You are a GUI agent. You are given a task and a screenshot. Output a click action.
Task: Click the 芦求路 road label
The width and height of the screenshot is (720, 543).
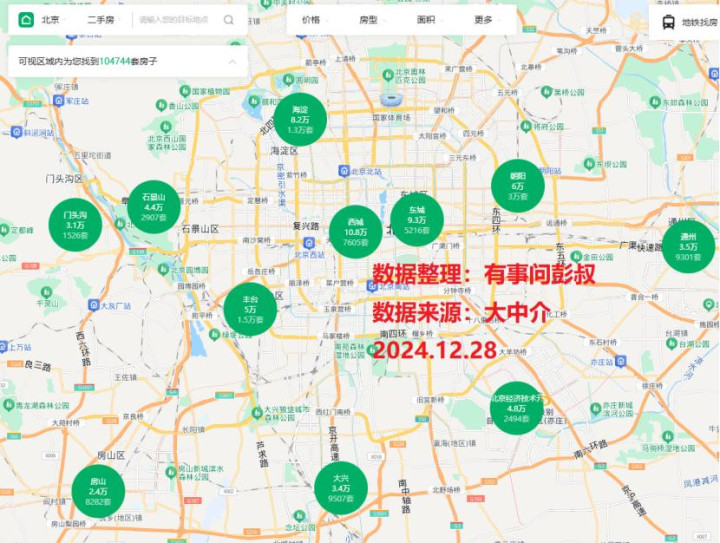pos(262,454)
